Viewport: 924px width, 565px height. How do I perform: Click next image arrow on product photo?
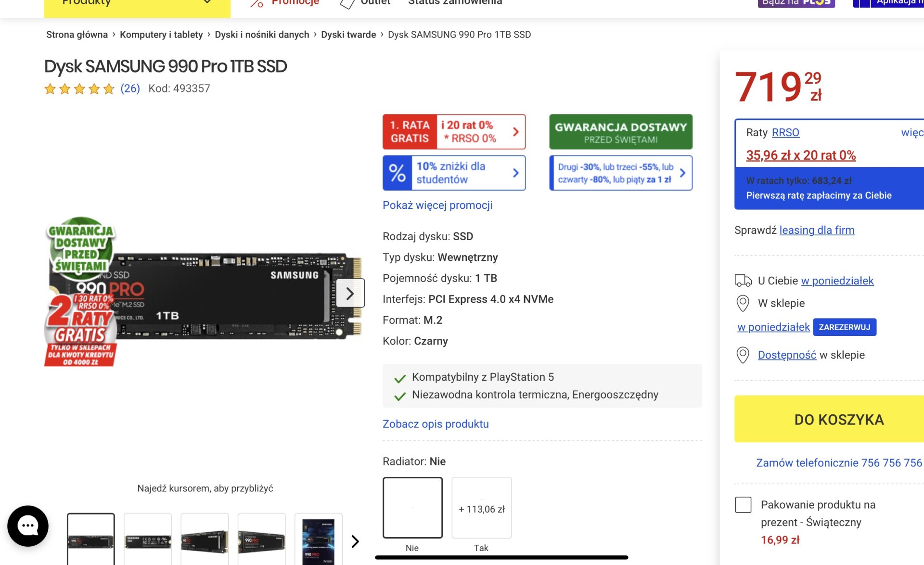(350, 293)
